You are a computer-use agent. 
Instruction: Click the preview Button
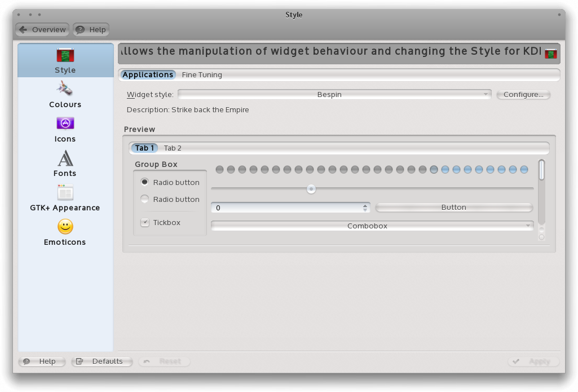[454, 207]
